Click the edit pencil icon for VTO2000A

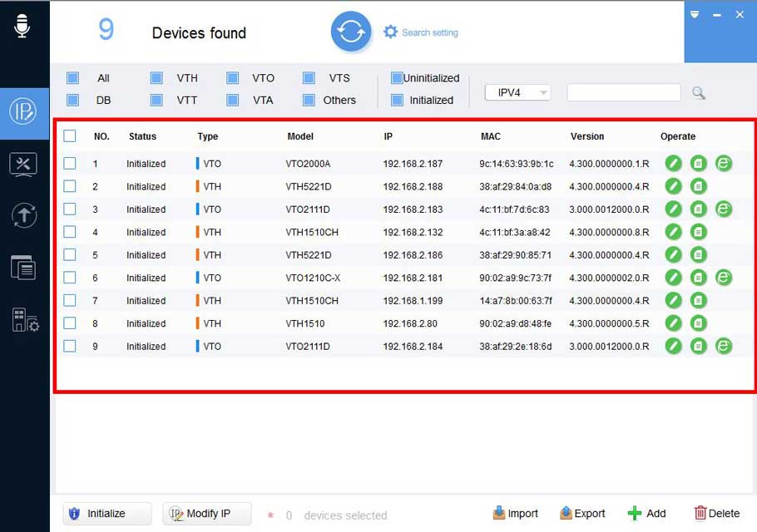coord(673,164)
